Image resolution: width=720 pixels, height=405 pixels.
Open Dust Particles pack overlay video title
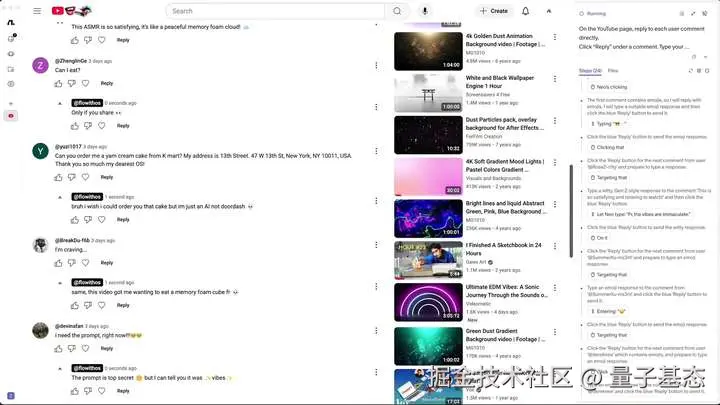pyautogui.click(x=504, y=124)
